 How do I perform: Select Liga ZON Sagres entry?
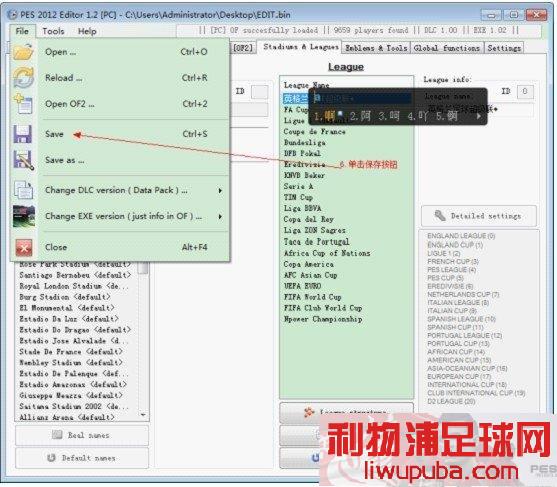pos(314,230)
